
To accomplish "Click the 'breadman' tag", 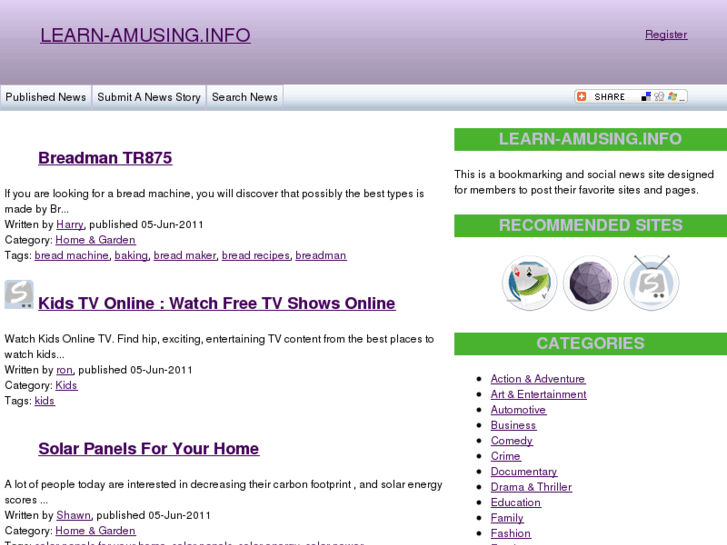I will coord(321,256).
